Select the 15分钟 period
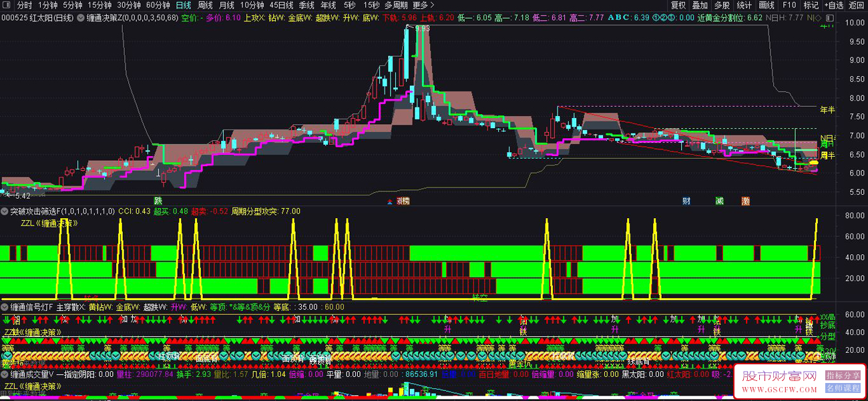 (99, 5)
